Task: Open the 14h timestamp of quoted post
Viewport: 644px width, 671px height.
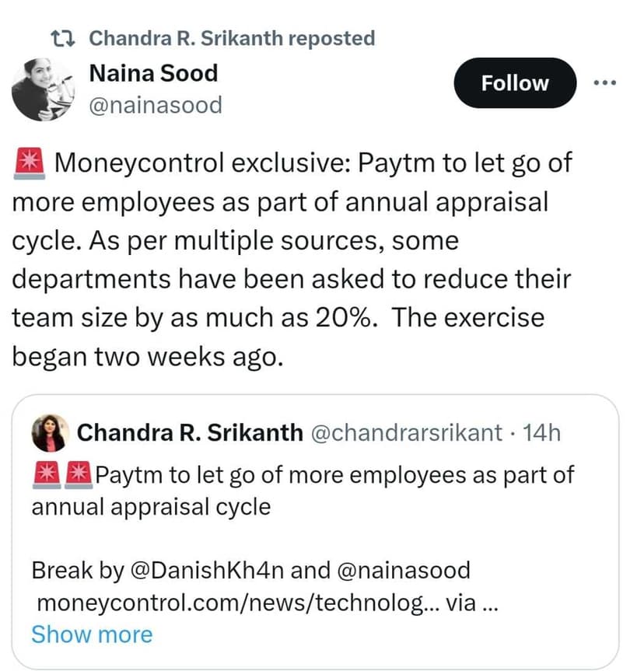Action: 543,433
